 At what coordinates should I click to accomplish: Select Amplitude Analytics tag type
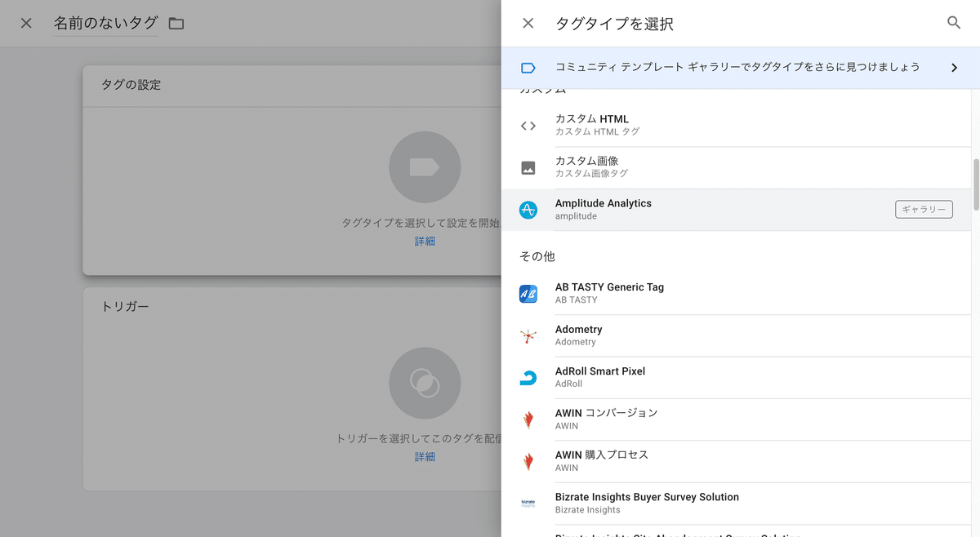[x=736, y=210]
